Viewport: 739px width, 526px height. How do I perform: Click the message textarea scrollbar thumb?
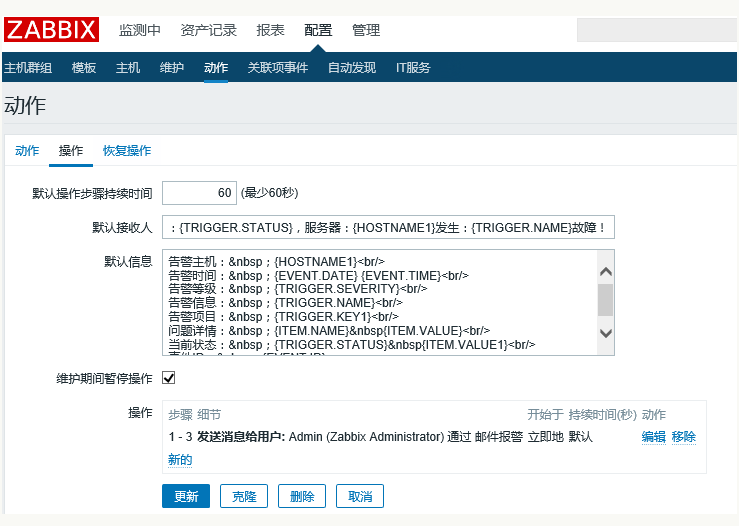[x=606, y=300]
